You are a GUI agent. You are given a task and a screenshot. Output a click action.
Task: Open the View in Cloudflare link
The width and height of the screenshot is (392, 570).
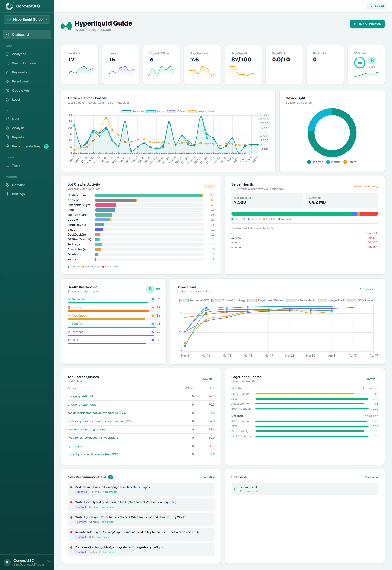[366, 186]
